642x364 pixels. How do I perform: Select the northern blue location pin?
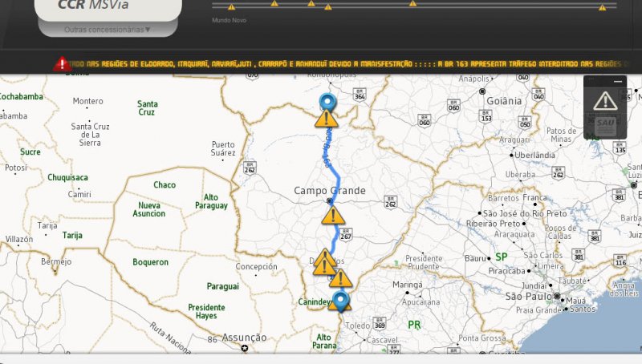[327, 102]
